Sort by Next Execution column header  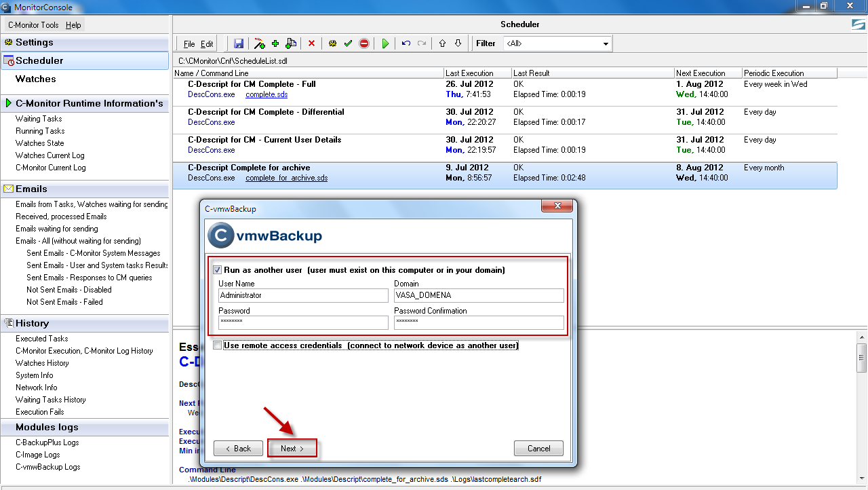pos(709,73)
